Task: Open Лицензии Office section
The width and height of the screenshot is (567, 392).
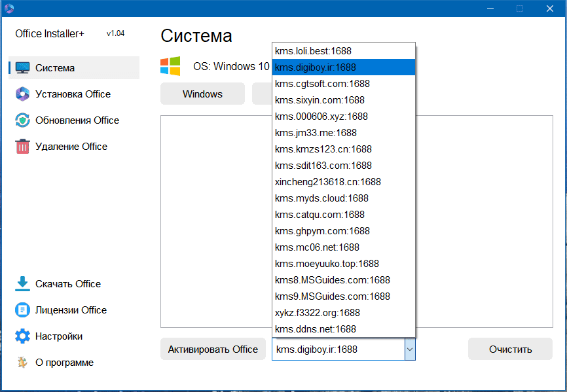Action: [x=71, y=310]
